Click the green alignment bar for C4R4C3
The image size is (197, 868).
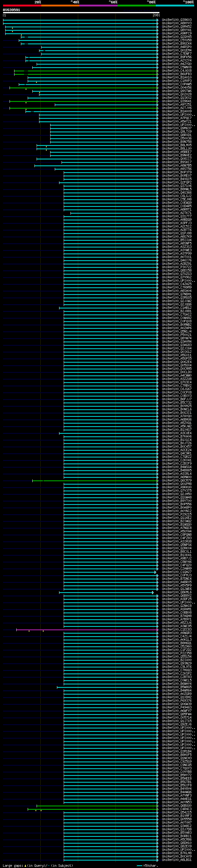pyautogui.click(x=93, y=809)
